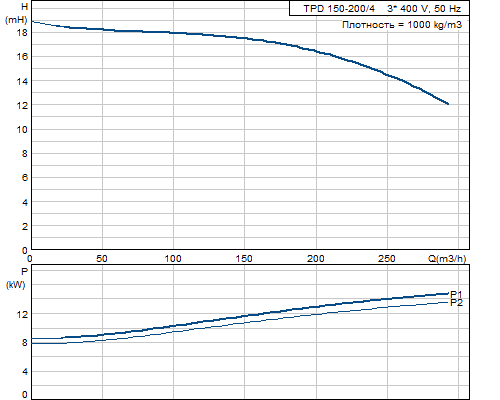Select the P2 power curve label

click(x=456, y=303)
